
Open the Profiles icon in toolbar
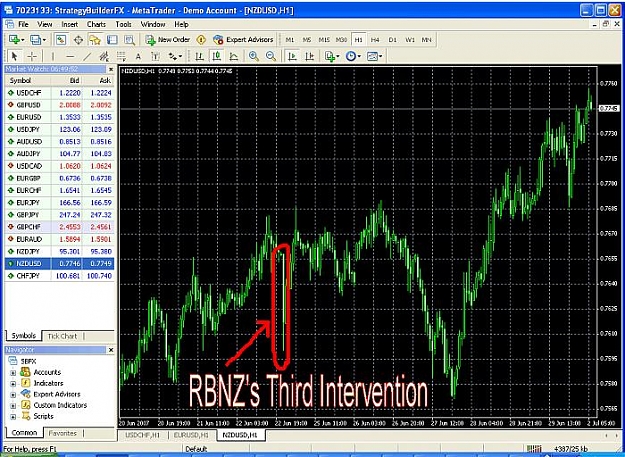pyautogui.click(x=37, y=39)
